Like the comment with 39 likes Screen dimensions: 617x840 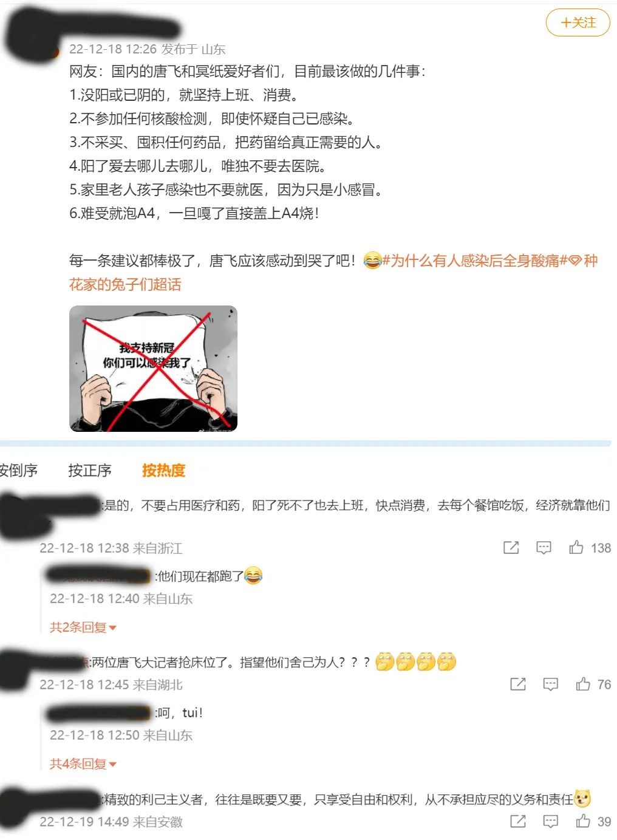[x=583, y=821]
